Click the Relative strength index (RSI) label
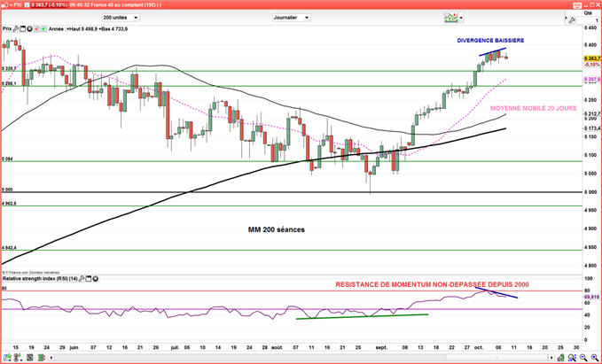Screen dimensions: 602x364 (x=40, y=279)
